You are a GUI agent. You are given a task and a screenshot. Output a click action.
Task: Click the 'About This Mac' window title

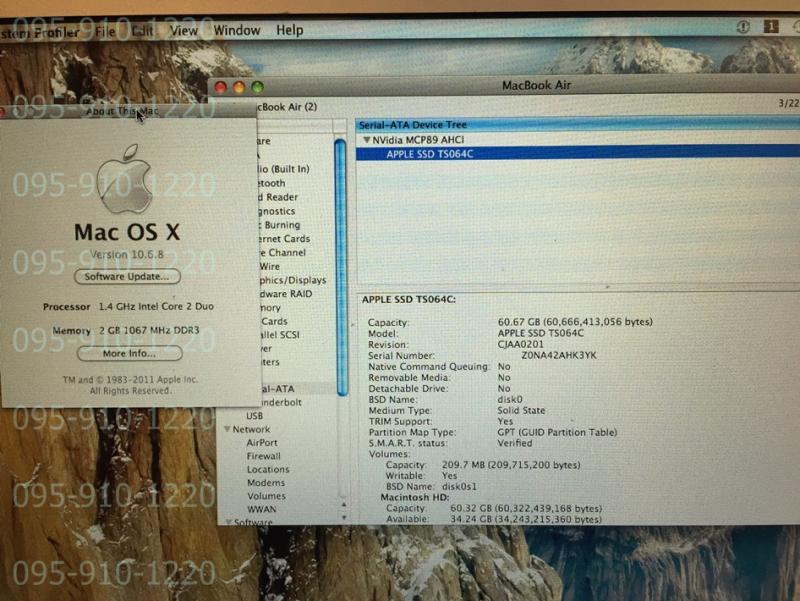[x=122, y=111]
